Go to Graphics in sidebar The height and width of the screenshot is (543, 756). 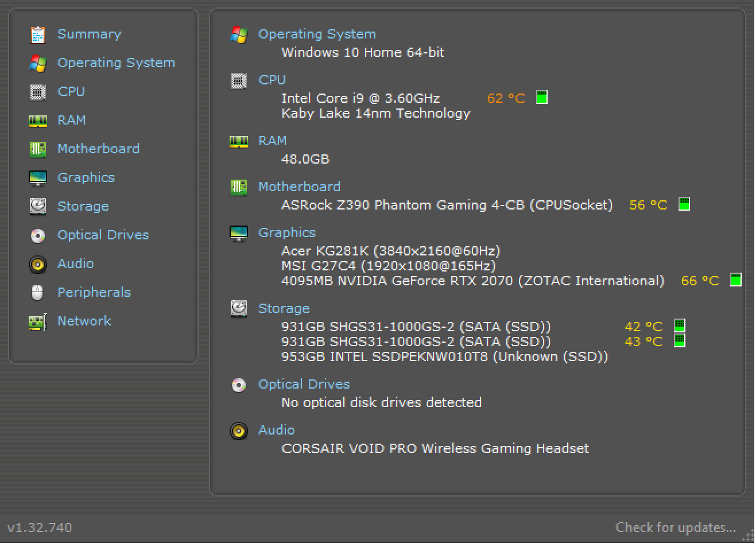point(86,178)
